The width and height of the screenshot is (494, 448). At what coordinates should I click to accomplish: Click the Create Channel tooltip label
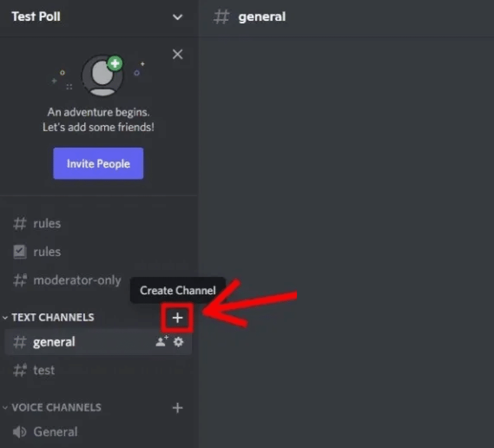[177, 290]
